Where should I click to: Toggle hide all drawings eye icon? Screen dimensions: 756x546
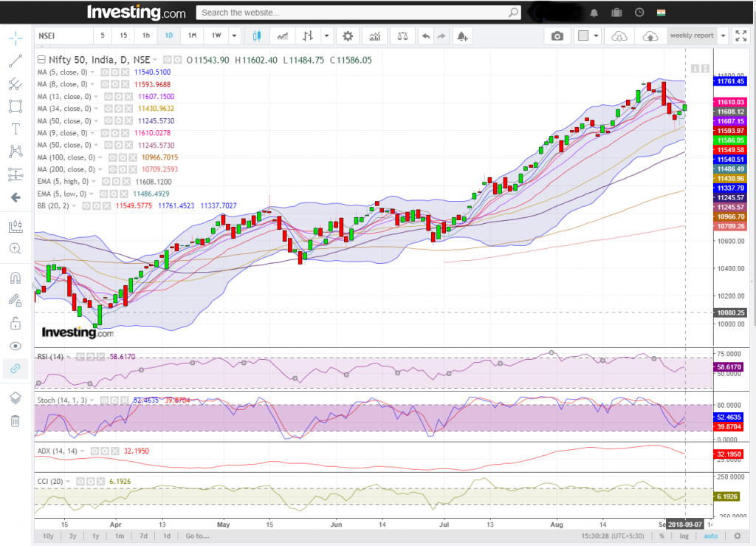click(x=16, y=346)
